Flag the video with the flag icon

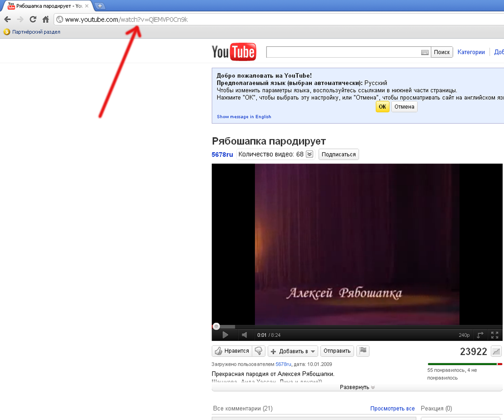(363, 351)
